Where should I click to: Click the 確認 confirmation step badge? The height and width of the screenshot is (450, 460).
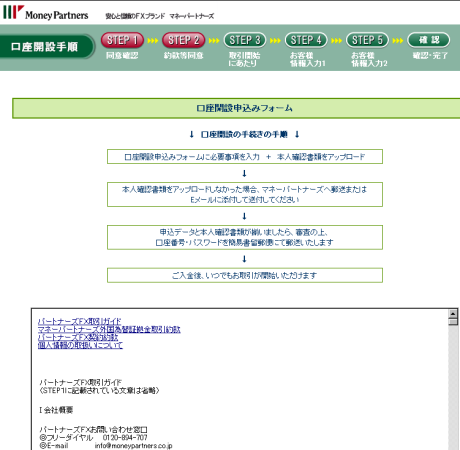point(429,40)
